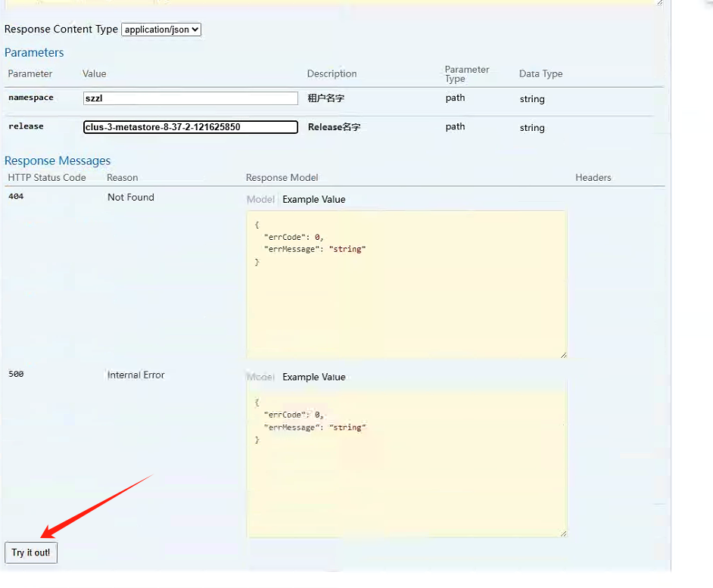Select Example Value tab for 404 response
713x588 pixels.
coord(313,200)
